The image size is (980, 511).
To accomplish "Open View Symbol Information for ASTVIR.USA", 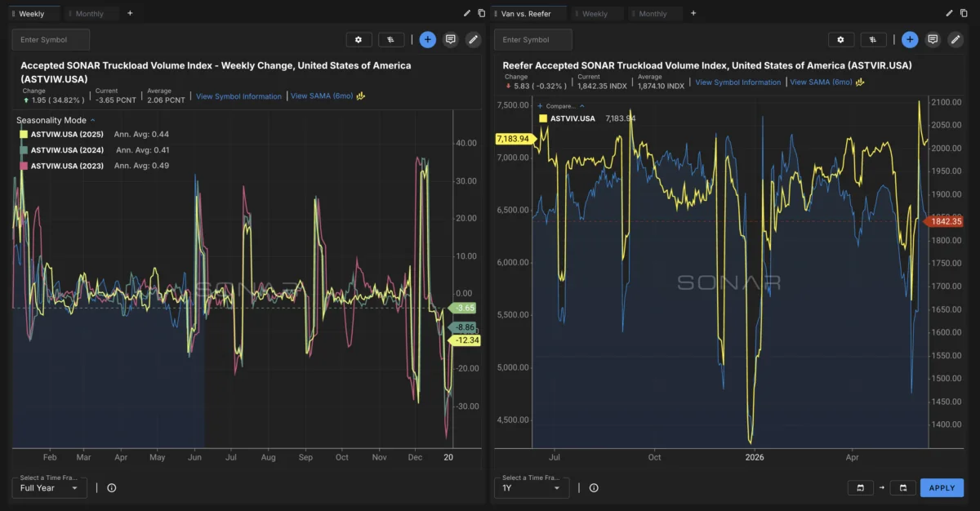I will [x=738, y=82].
